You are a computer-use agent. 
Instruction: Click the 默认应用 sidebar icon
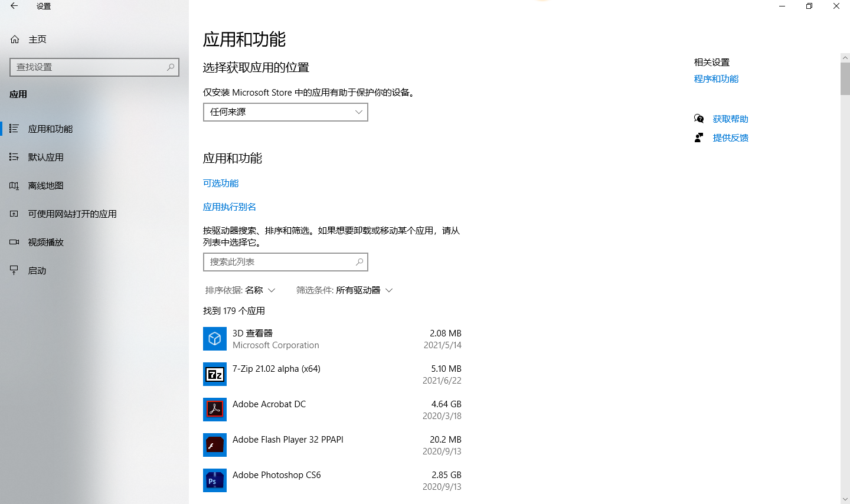tap(14, 157)
